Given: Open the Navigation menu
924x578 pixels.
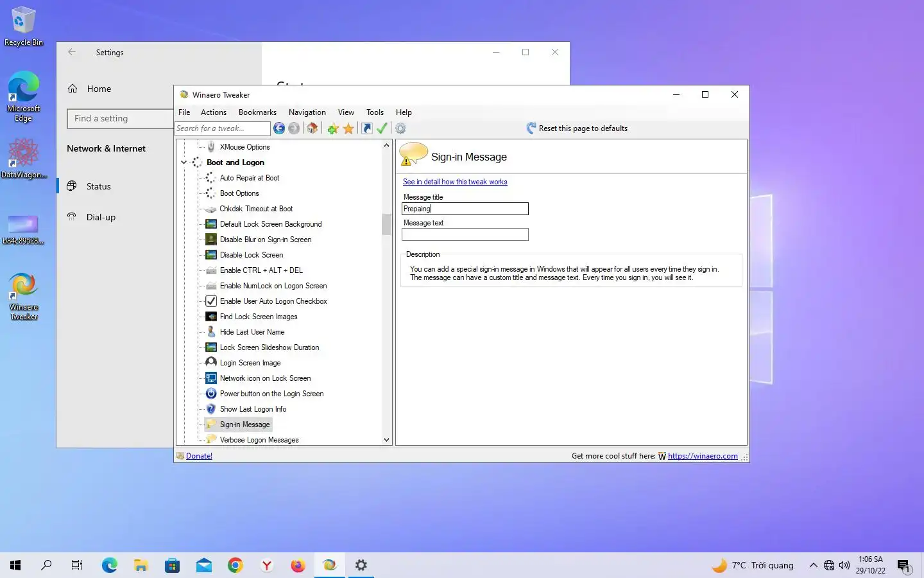Looking at the screenshot, I should pos(307,112).
